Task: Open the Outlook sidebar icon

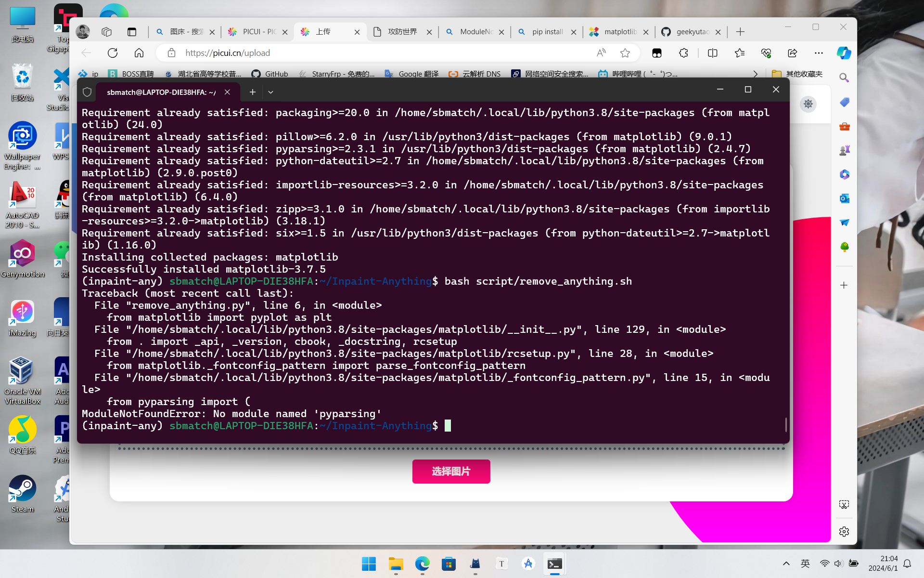Action: 844,198
